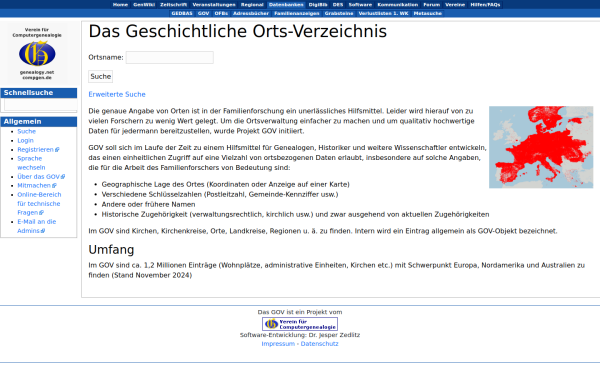Open the Mitmachen external link
The image size is (600, 375).
[36, 186]
